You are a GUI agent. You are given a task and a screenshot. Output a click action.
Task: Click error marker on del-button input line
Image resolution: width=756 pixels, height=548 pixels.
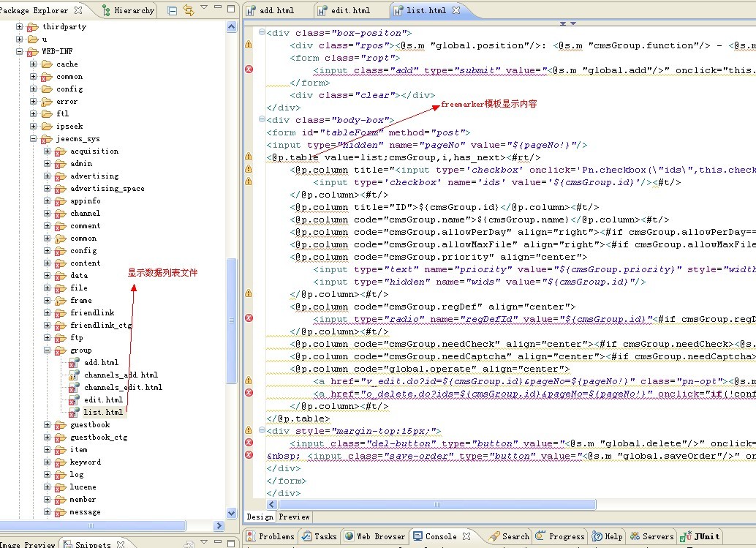pyautogui.click(x=249, y=443)
